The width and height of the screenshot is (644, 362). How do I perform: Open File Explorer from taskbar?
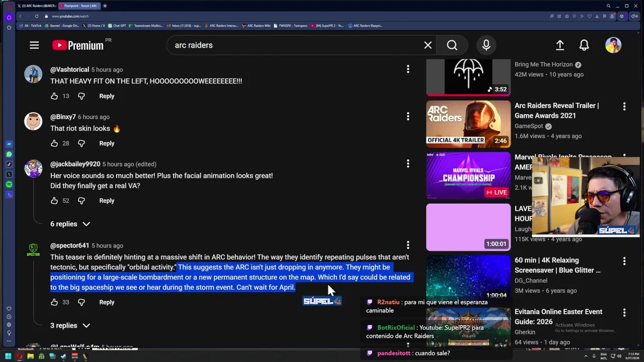click(30, 356)
